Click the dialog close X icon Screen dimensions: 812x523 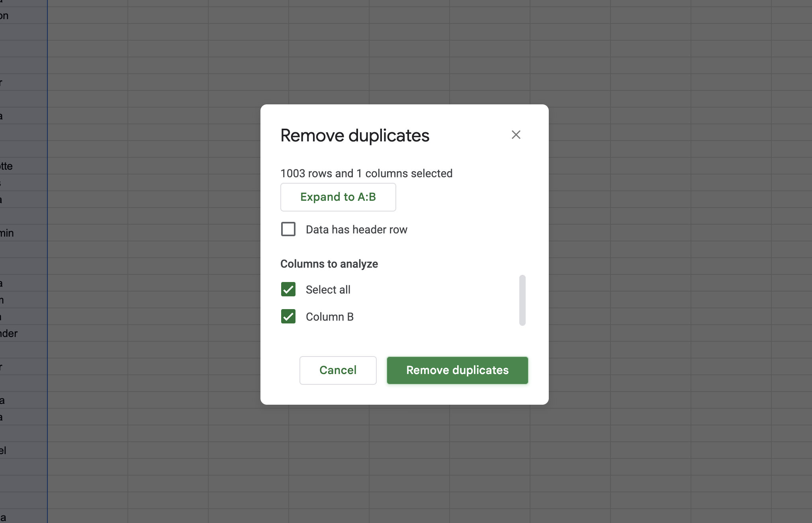point(516,135)
